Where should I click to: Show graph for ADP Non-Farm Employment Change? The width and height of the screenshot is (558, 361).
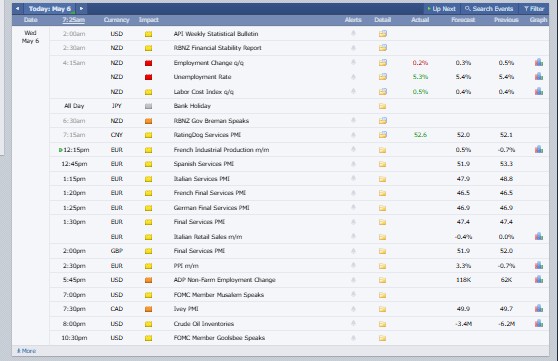pos(539,279)
